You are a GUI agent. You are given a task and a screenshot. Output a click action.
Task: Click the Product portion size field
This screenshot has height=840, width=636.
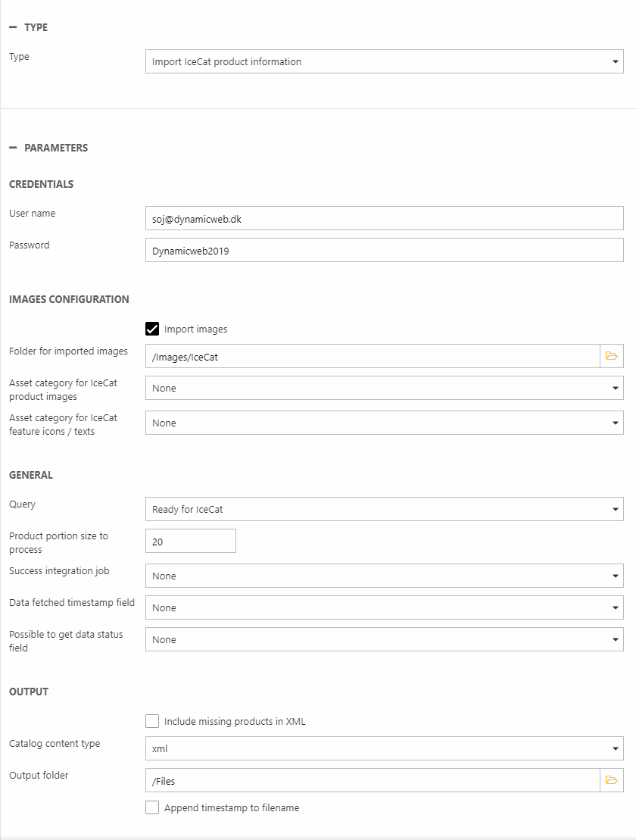(191, 541)
